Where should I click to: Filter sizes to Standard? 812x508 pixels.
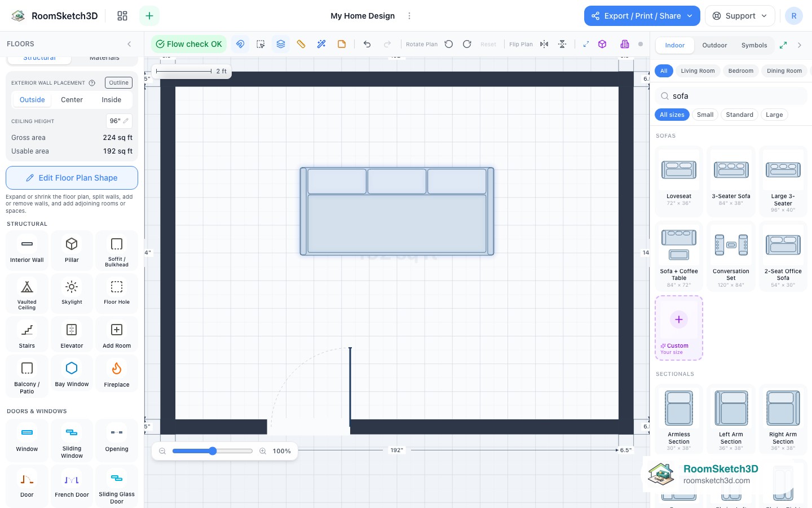coord(739,115)
